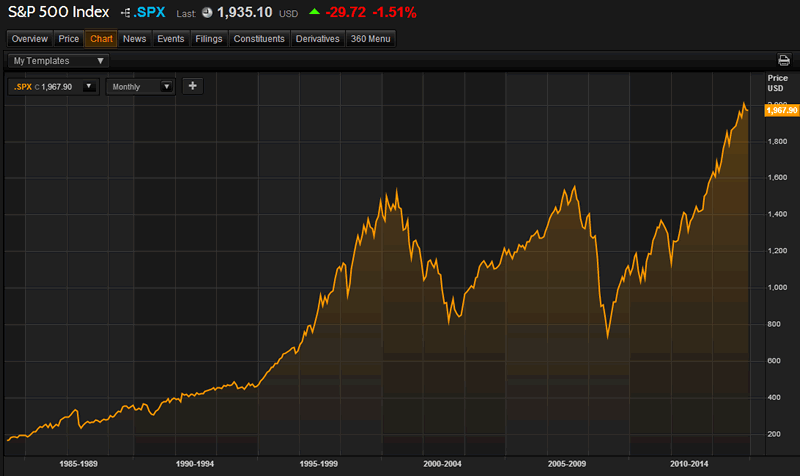
Task: Click the instrument tree icon beside .SPX
Action: [125, 13]
